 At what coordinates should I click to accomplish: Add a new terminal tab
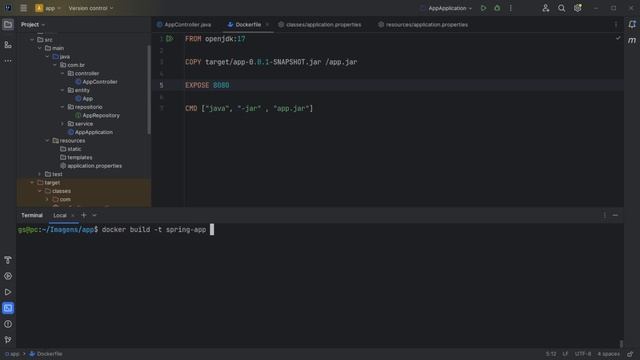coord(84,215)
